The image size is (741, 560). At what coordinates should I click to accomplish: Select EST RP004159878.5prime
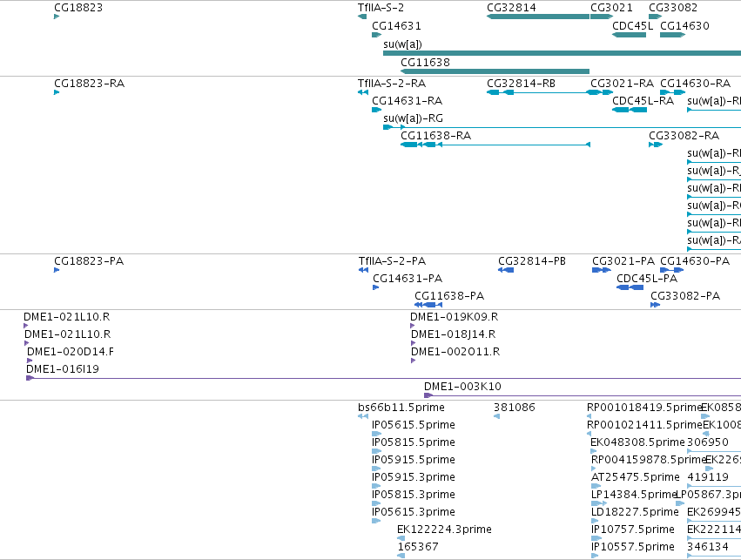(x=648, y=461)
